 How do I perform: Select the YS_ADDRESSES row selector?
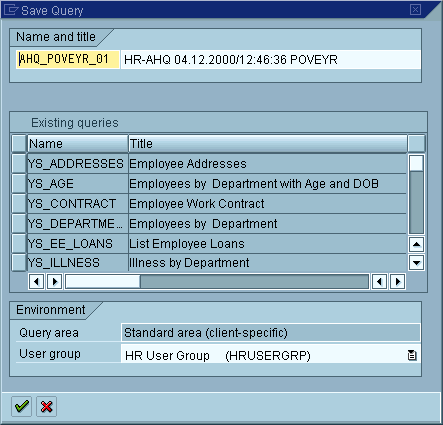point(19,164)
